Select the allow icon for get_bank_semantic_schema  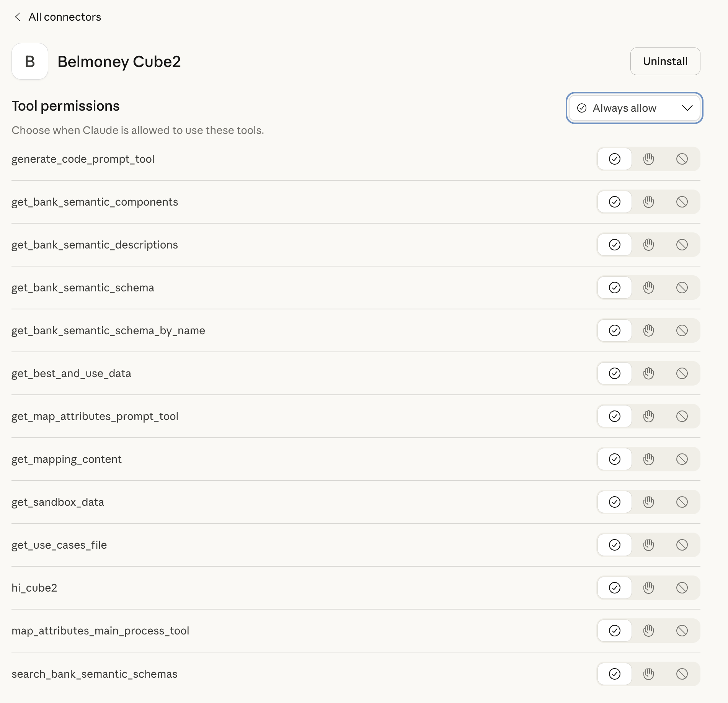pyautogui.click(x=614, y=287)
